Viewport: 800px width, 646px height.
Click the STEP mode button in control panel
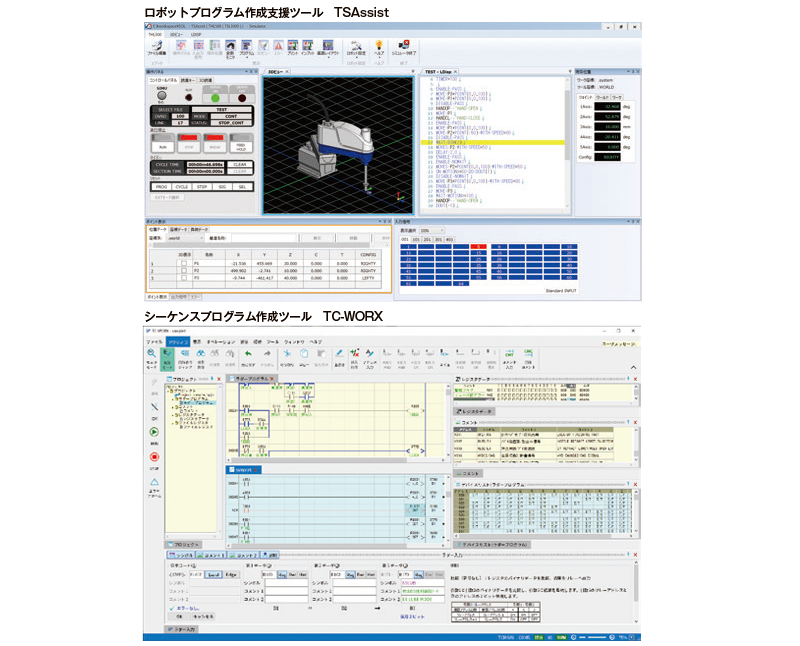point(202,187)
